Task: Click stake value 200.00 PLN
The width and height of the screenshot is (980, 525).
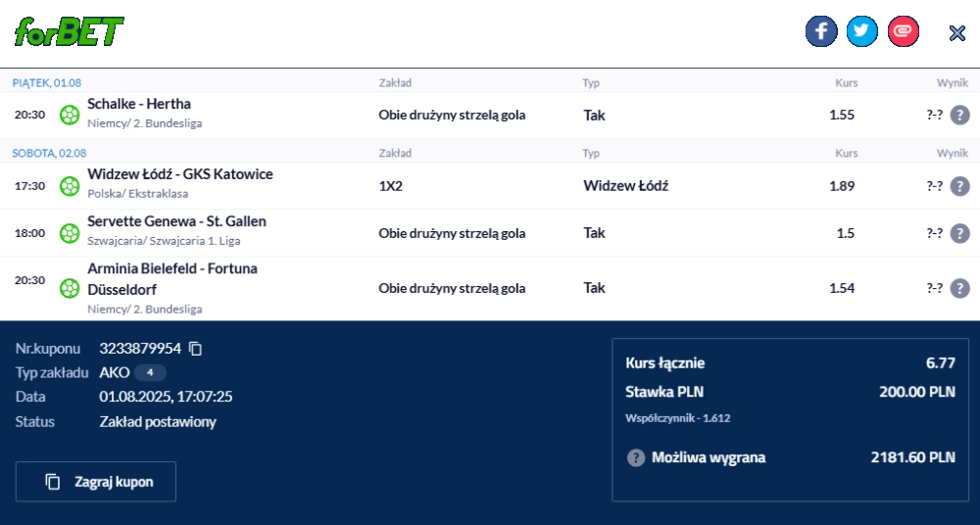Action: (917, 392)
